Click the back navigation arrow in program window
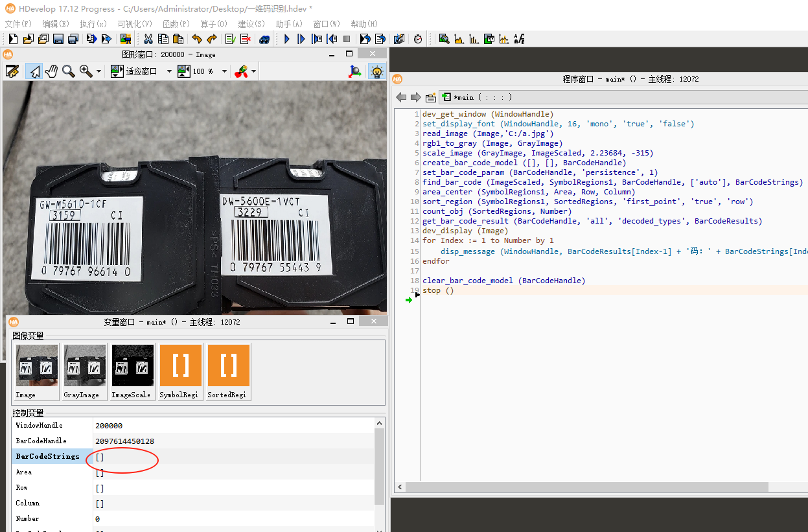The image size is (808, 532). tap(401, 97)
